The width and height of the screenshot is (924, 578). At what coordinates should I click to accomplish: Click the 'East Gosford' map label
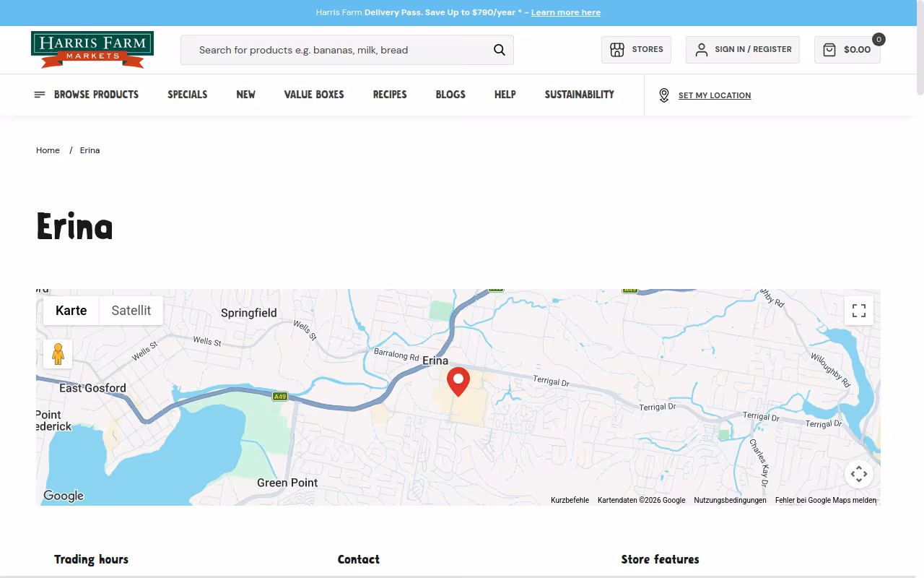coord(92,388)
